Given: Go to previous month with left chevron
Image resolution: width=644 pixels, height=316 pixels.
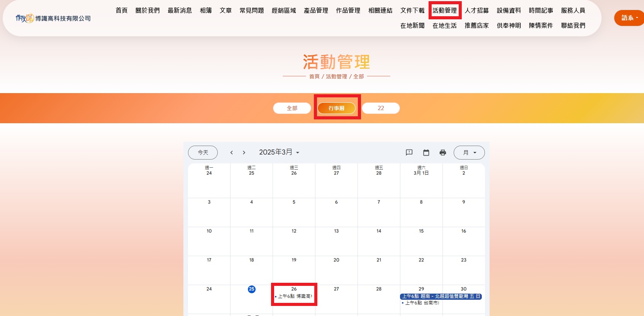Looking at the screenshot, I should 232,153.
